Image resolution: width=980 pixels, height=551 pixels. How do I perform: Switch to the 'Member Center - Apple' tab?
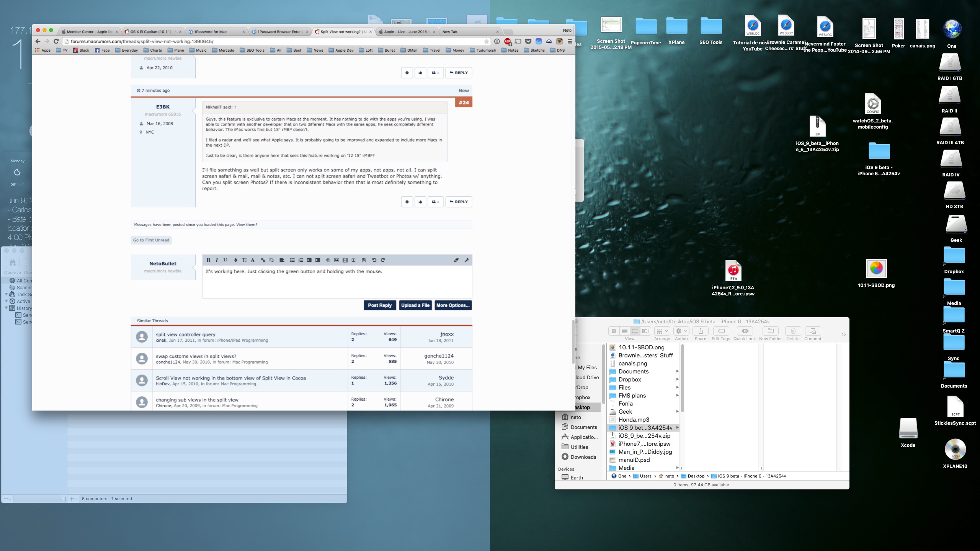pyautogui.click(x=90, y=32)
